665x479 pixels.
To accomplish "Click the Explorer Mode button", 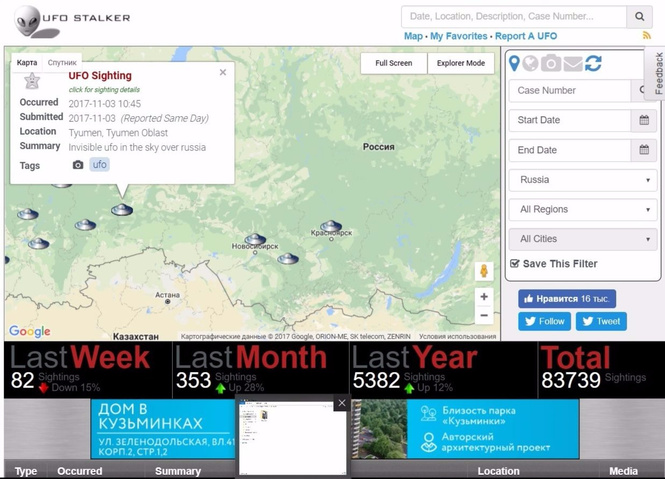I will coord(461,63).
